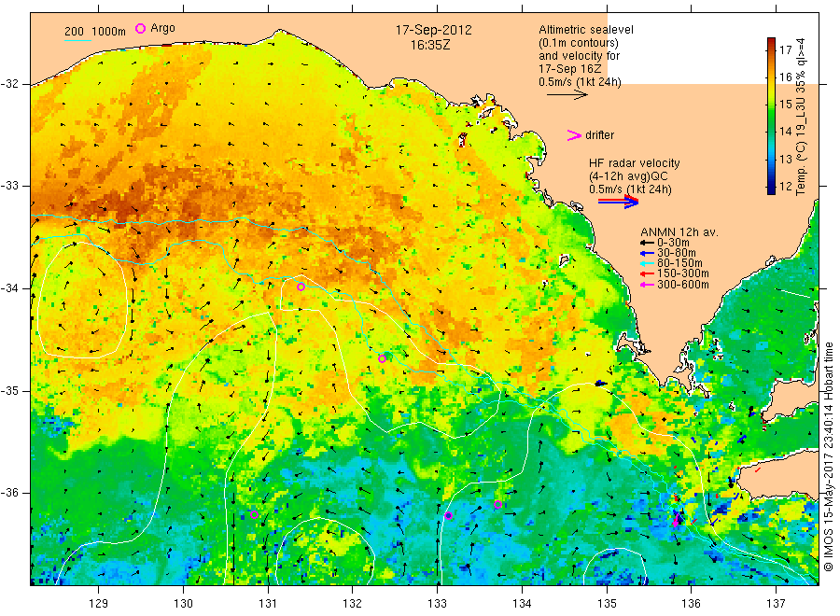
Task: Click the '1000m' depth contour label
Action: coord(109,32)
